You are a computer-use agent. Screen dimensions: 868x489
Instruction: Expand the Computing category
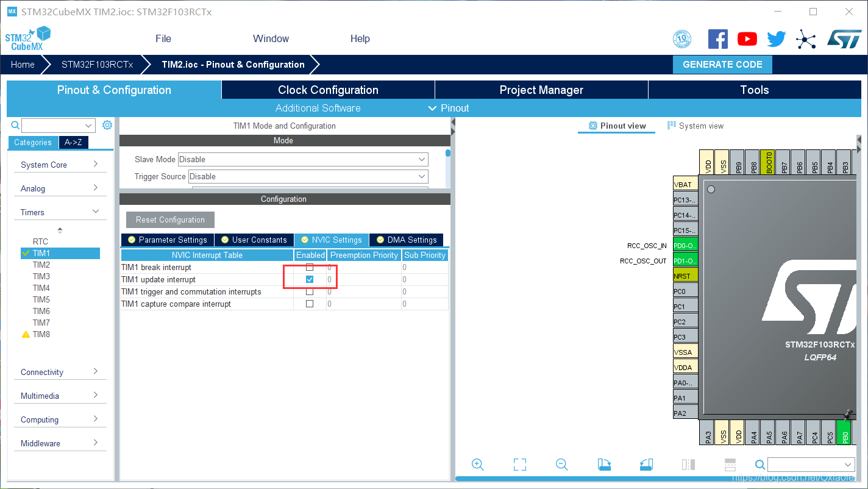point(60,419)
